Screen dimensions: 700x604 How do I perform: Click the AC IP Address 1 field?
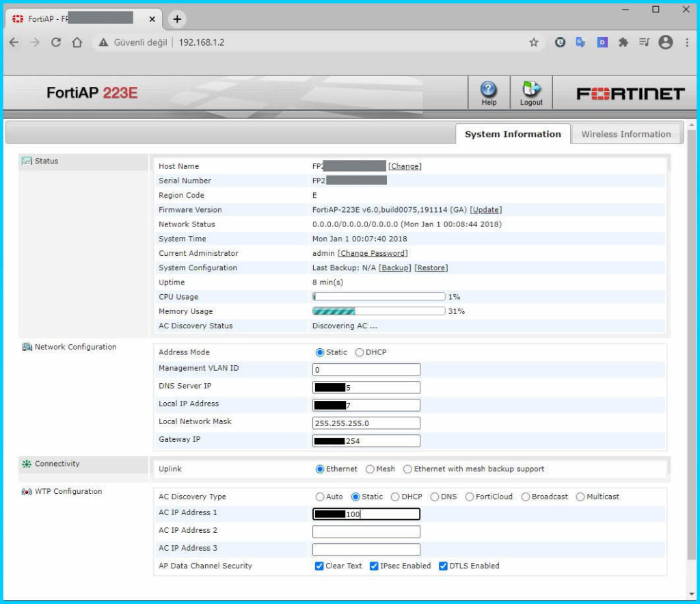(366, 514)
